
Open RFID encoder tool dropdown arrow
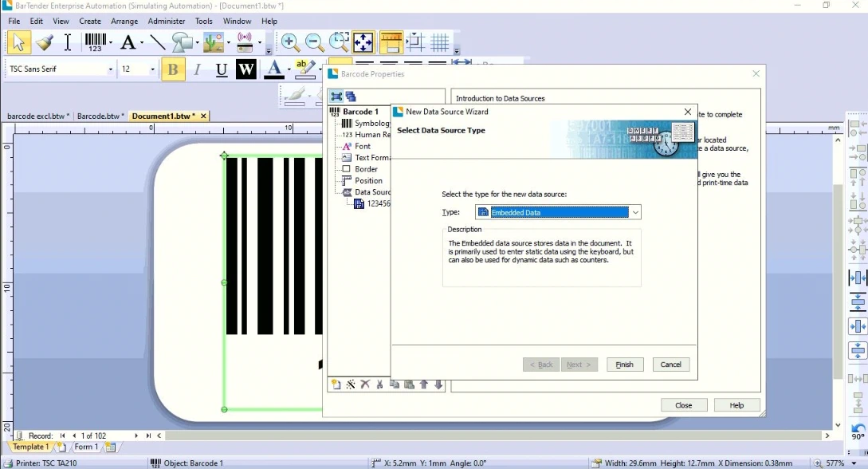tap(259, 42)
